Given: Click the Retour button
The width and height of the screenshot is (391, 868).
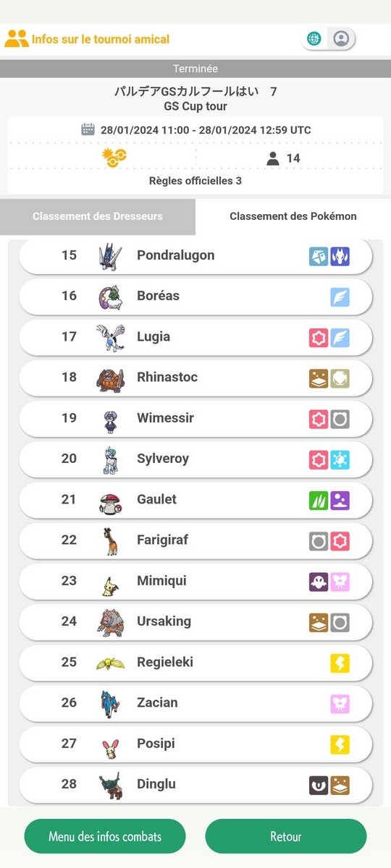Looking at the screenshot, I should tap(286, 836).
